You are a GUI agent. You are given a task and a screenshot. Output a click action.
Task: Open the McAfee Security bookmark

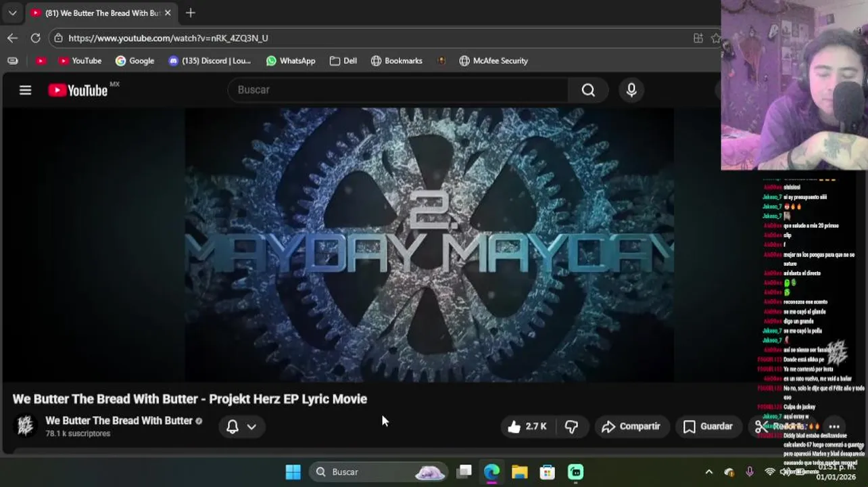493,61
